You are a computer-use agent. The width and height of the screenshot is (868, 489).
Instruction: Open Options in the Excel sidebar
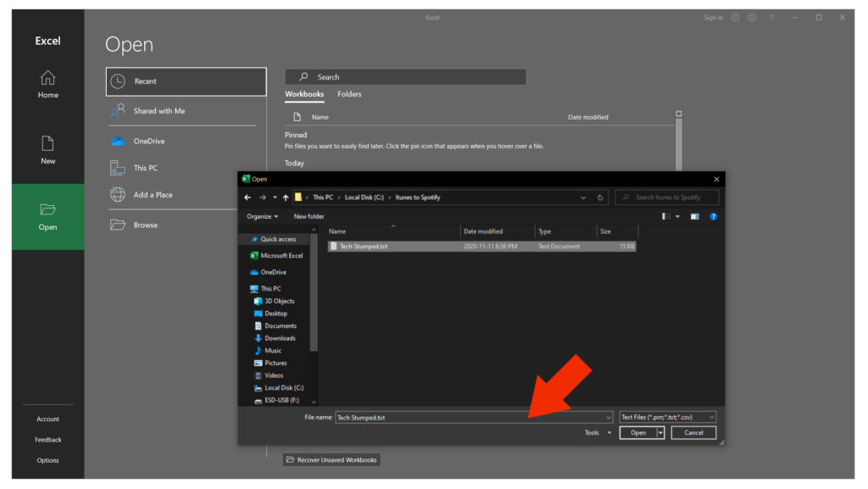coord(47,460)
